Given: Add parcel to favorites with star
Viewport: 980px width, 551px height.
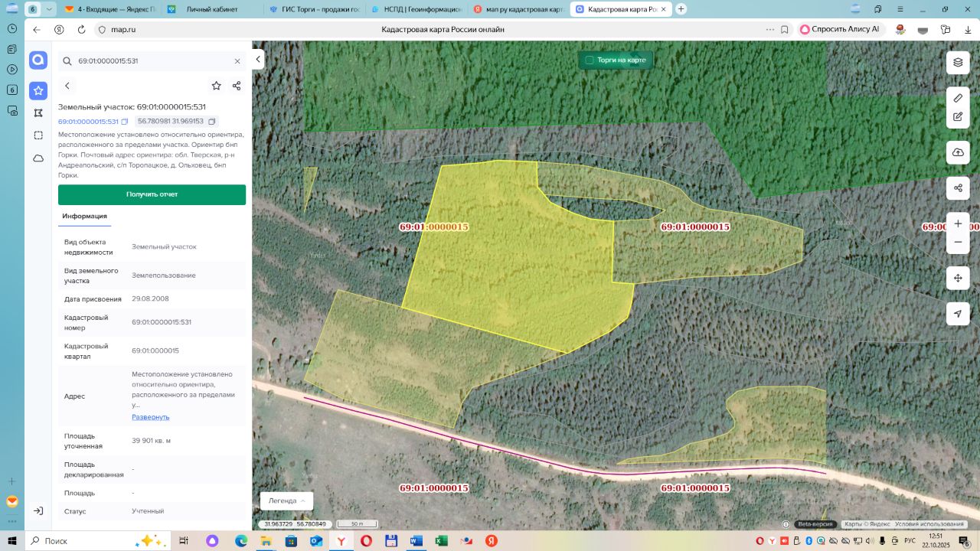Looking at the screenshot, I should (x=217, y=86).
